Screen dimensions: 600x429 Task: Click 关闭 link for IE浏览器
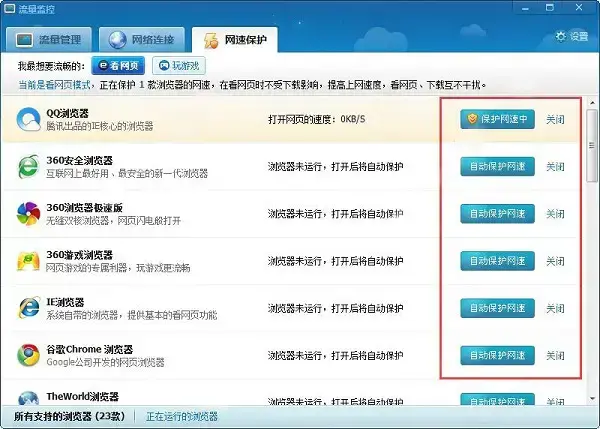pos(555,308)
